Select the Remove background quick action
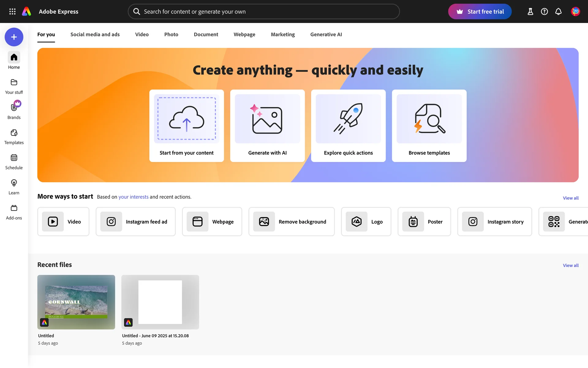Image resolution: width=588 pixels, height=368 pixels. point(291,221)
